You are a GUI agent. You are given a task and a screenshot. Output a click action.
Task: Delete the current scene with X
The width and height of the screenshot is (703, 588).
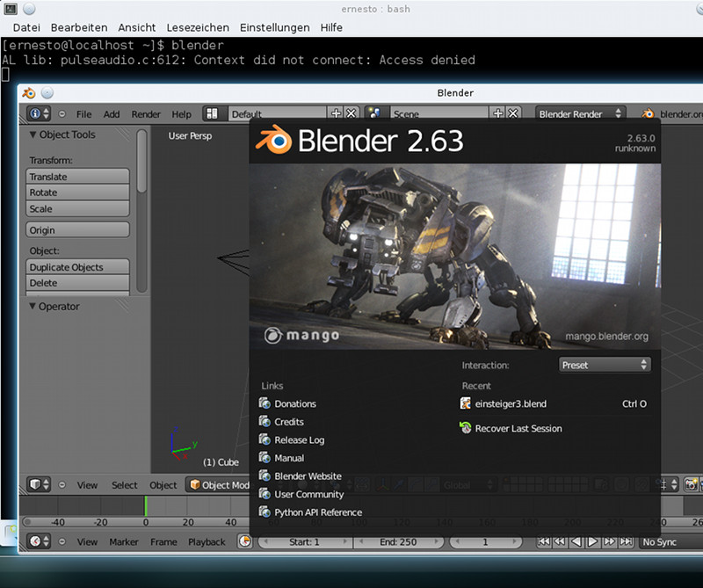coord(513,113)
